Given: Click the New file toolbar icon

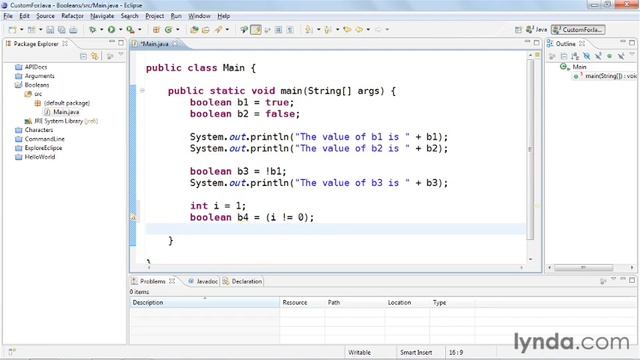Looking at the screenshot, I should [x=13, y=29].
